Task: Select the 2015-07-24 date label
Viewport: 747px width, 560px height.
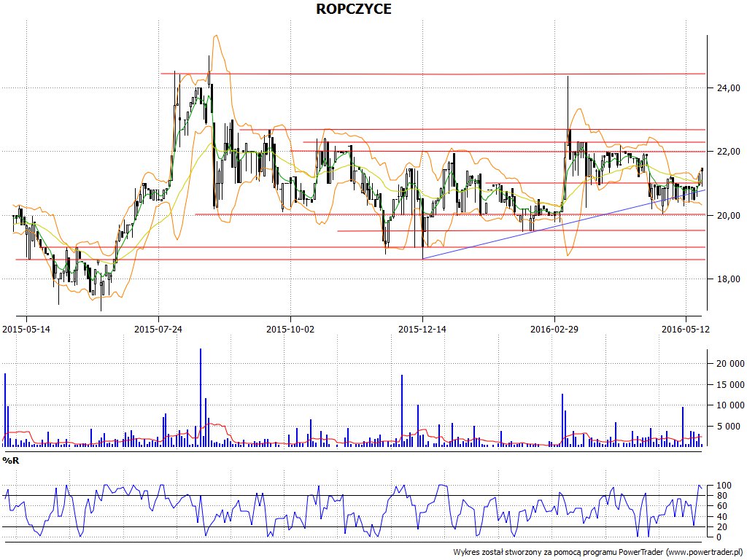Action: pos(158,329)
